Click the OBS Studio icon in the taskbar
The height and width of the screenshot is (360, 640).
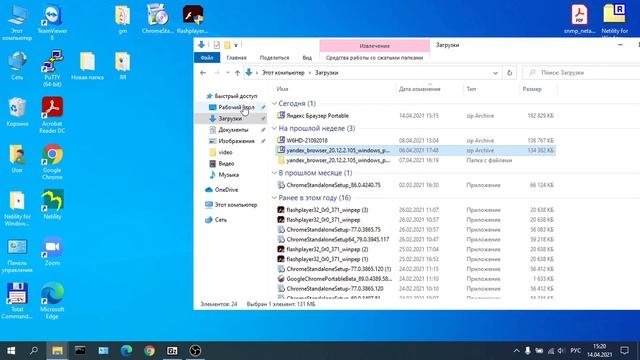click(195, 350)
